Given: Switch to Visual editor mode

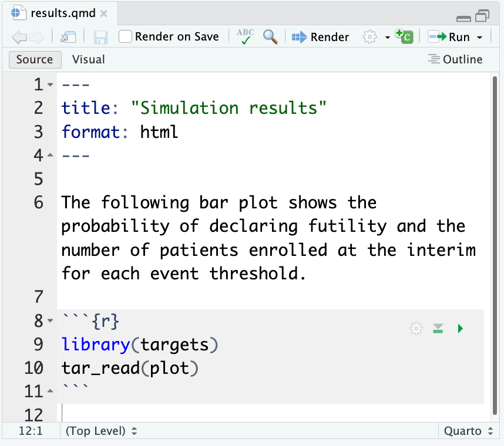Looking at the screenshot, I should [88, 60].
